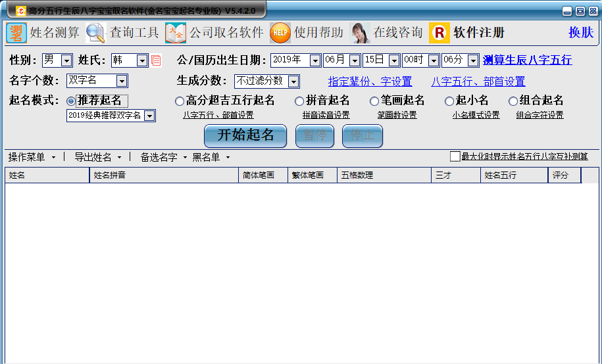602x364 pixels.
Task: Click the red list icon beside surname
Action: pyautogui.click(x=156, y=60)
